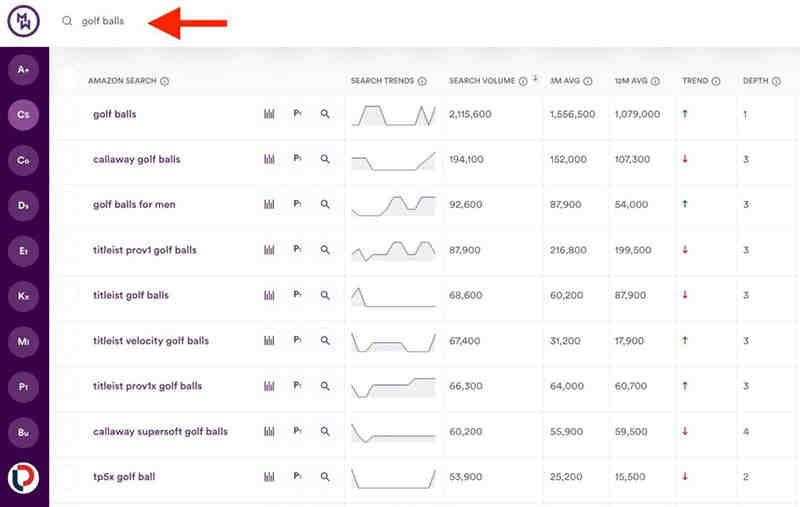Click the P icon for 'callaway supersoft golf balls'
Screen dimensions: 800x507
[x=297, y=430]
